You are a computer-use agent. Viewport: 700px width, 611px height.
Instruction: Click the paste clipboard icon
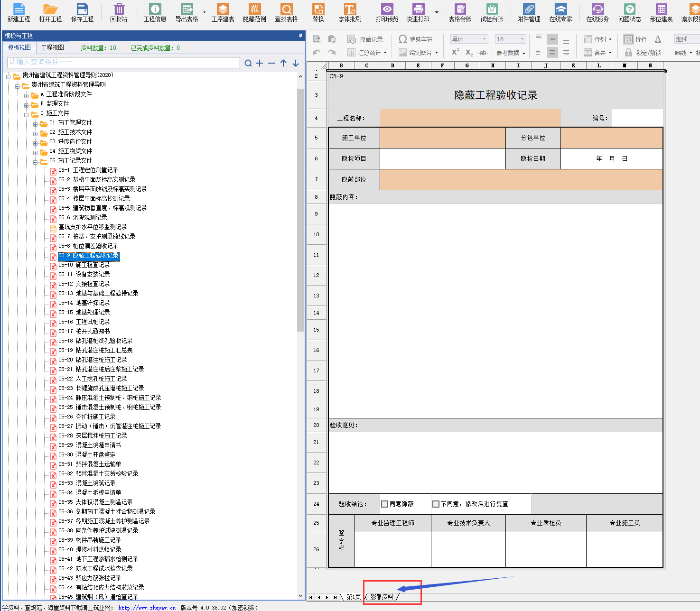[332, 39]
